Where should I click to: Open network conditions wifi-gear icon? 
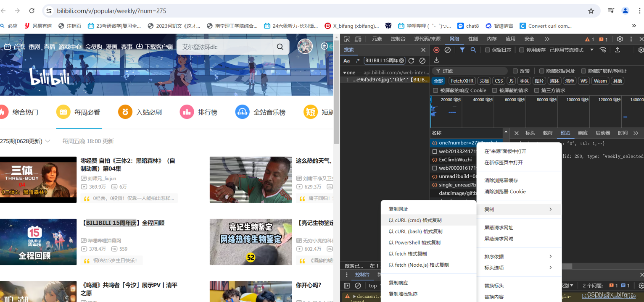[603, 50]
